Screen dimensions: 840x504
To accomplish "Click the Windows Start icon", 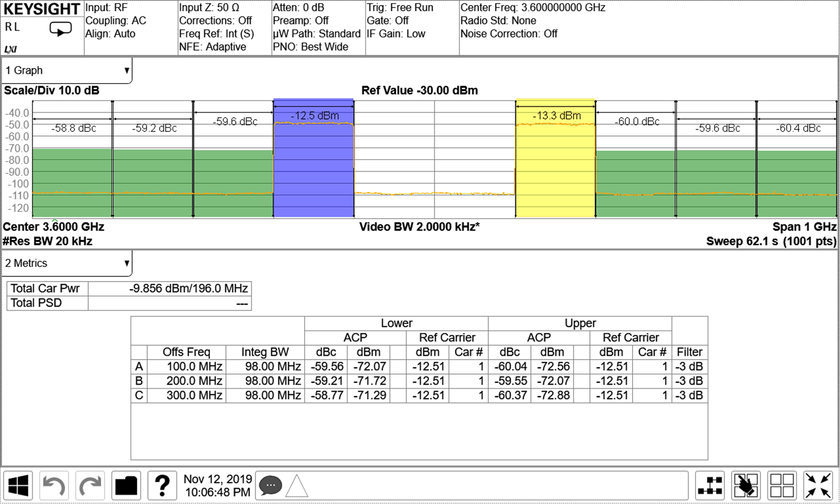I will pyautogui.click(x=19, y=485).
